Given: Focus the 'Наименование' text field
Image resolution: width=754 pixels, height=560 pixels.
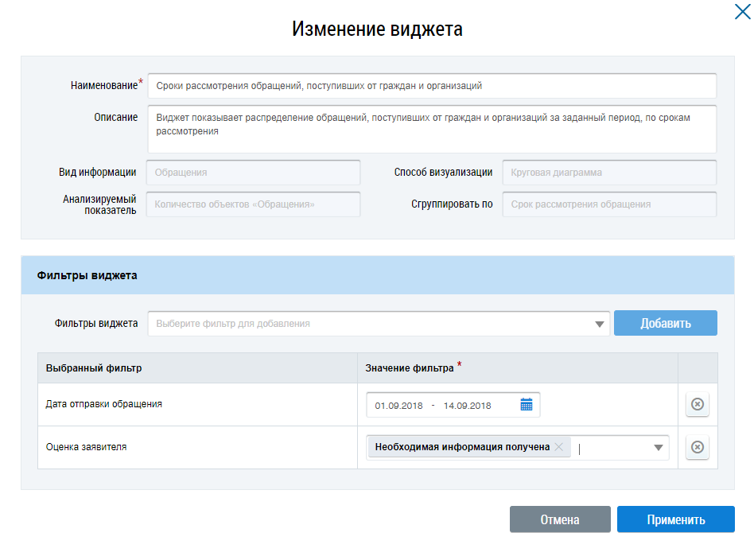Looking at the screenshot, I should tap(431, 86).
